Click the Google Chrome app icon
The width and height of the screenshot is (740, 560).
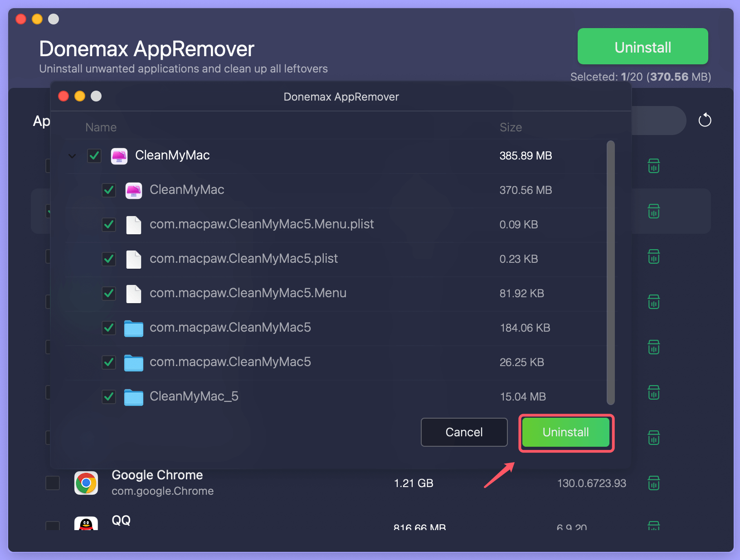pos(86,483)
